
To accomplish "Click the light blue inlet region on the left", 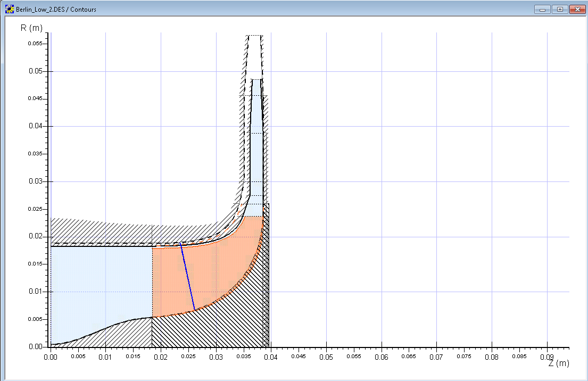I will pyautogui.click(x=101, y=282).
